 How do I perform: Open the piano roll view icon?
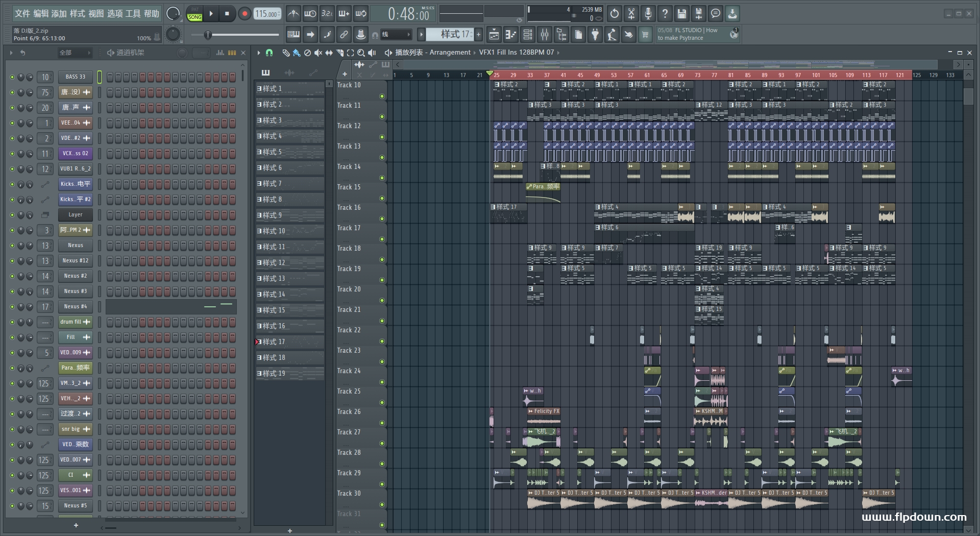(511, 35)
